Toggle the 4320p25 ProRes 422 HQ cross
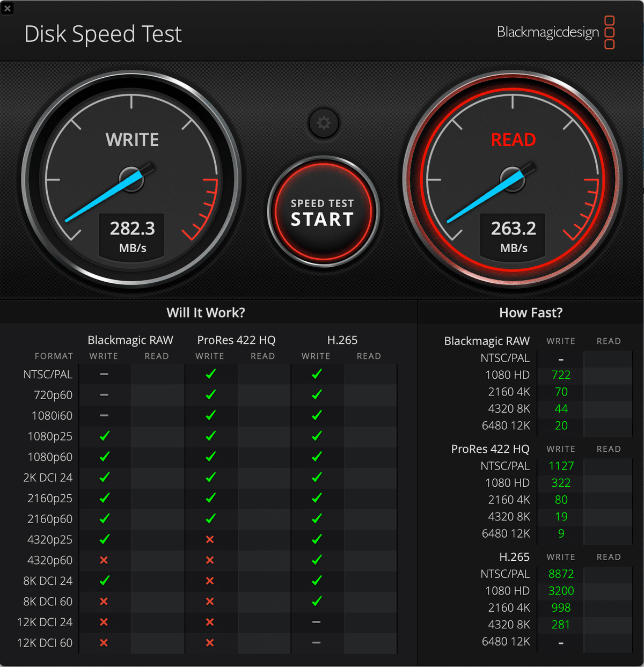The width and height of the screenshot is (644, 667). coord(210,539)
